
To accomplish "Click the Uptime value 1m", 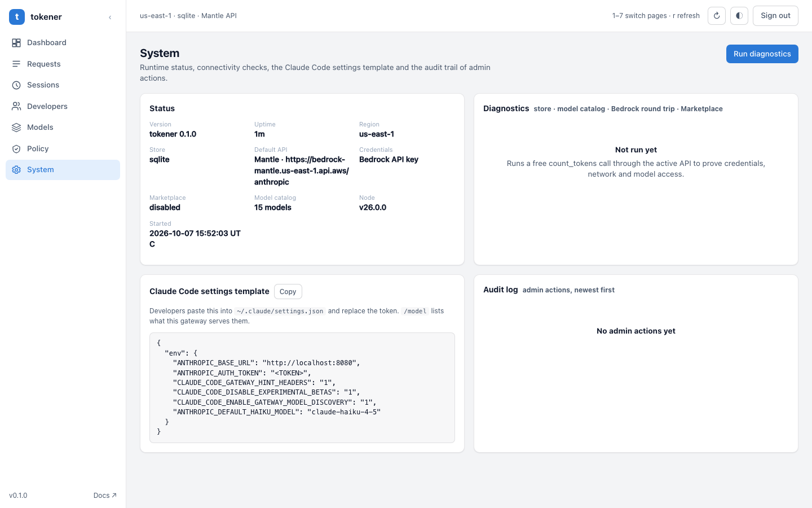I will tap(259, 134).
